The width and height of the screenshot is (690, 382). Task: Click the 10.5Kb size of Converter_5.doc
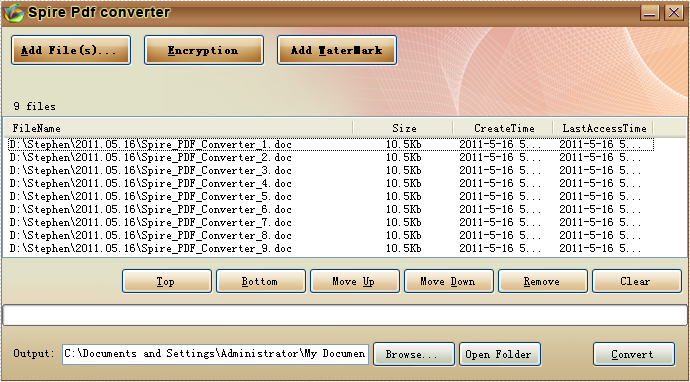pyautogui.click(x=404, y=196)
